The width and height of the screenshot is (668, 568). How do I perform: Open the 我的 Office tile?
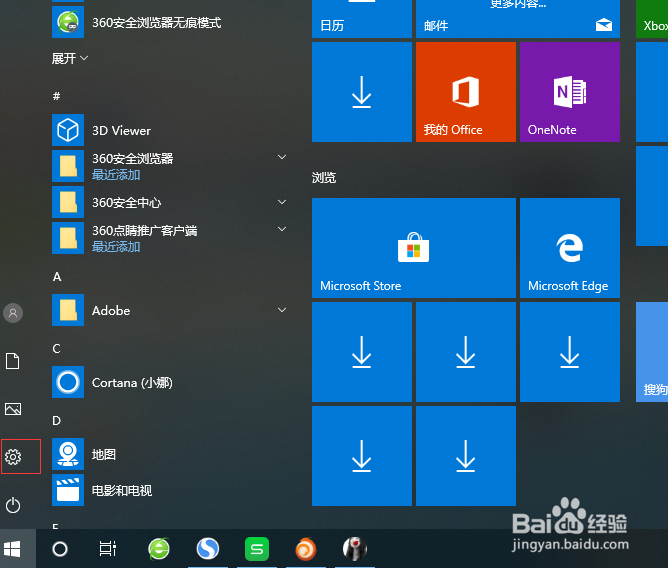(466, 92)
